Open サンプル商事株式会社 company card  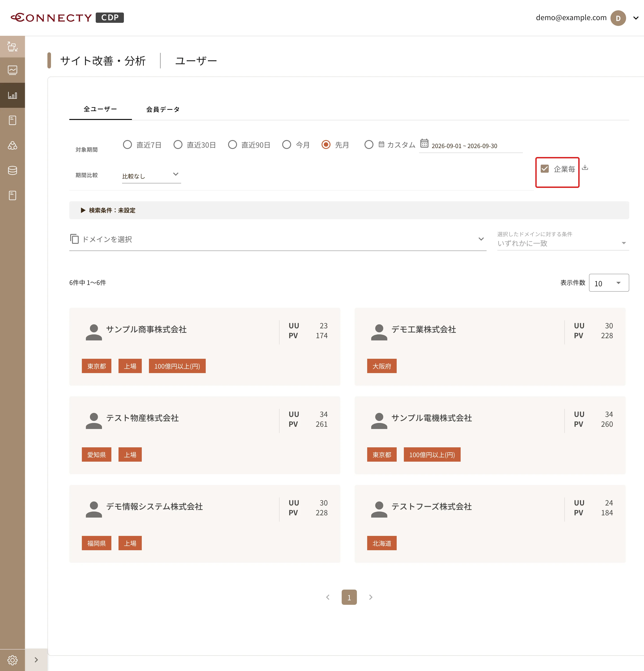coord(205,346)
